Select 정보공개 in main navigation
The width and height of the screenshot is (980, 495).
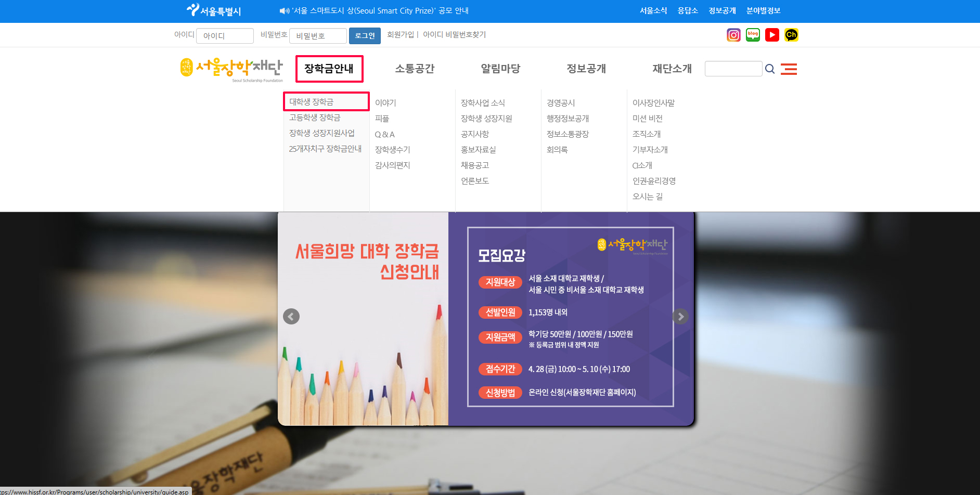click(x=586, y=69)
